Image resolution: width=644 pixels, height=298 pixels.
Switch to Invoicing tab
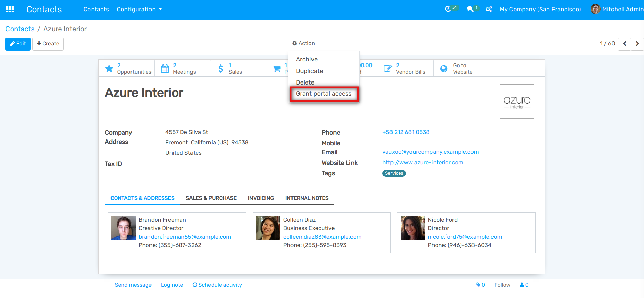[x=261, y=198]
